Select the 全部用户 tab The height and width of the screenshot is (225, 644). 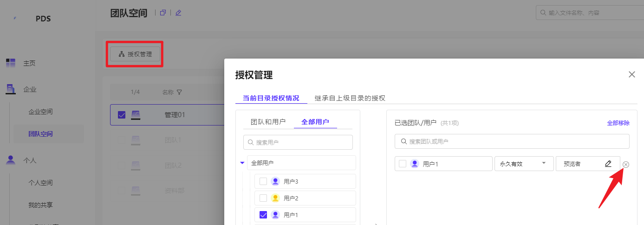tap(315, 122)
